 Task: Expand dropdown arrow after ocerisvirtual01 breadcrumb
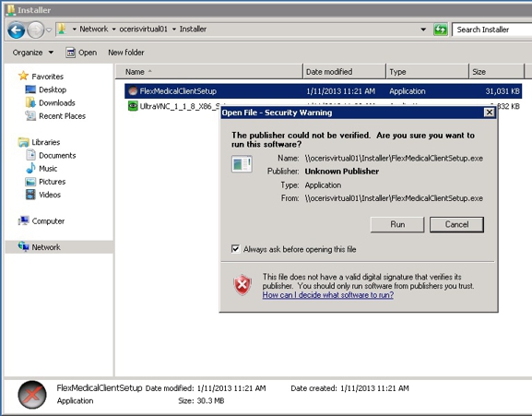click(x=174, y=30)
